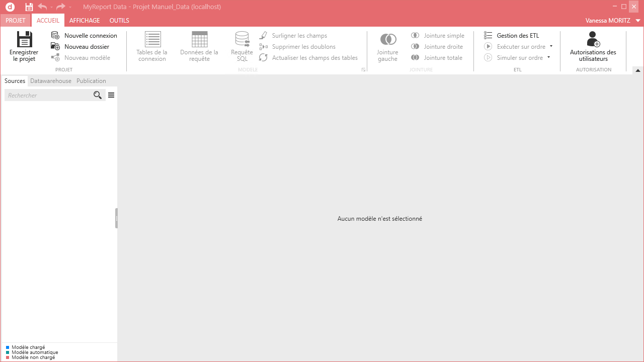
Task: Expand the Simuler sur ordre dropdown arrow
Action: (x=548, y=57)
